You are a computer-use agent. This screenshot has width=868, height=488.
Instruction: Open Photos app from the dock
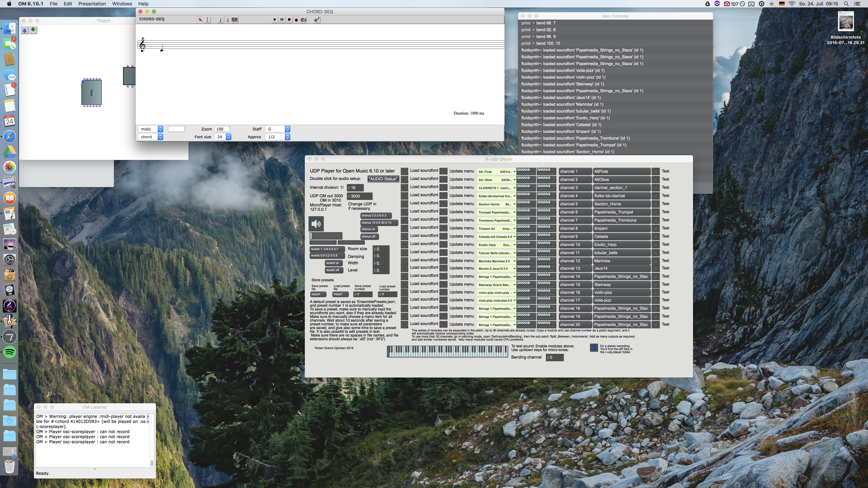pos(10,167)
